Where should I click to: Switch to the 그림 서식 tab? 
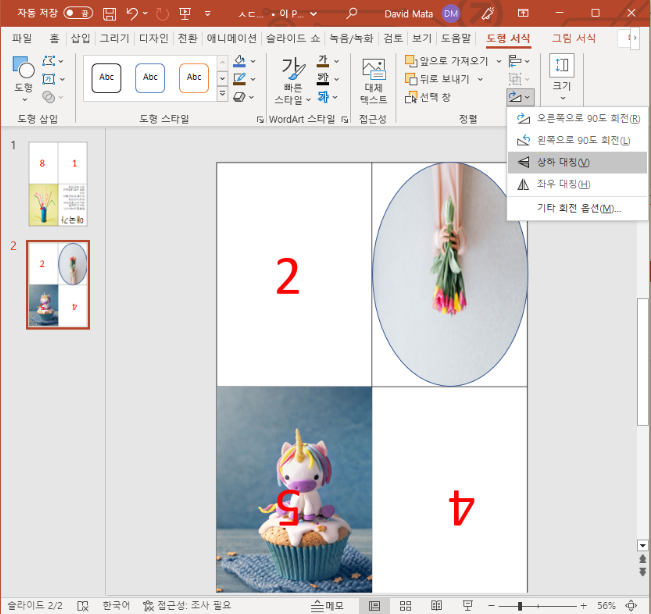(x=573, y=39)
